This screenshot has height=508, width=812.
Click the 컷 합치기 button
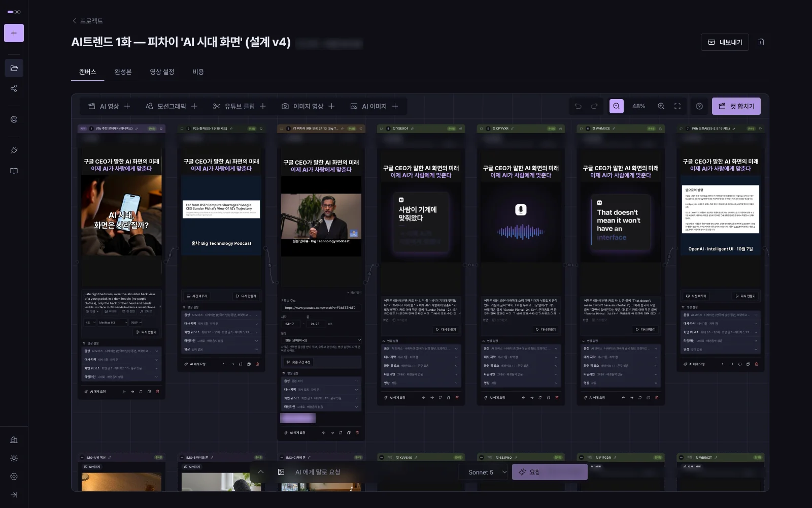click(736, 106)
